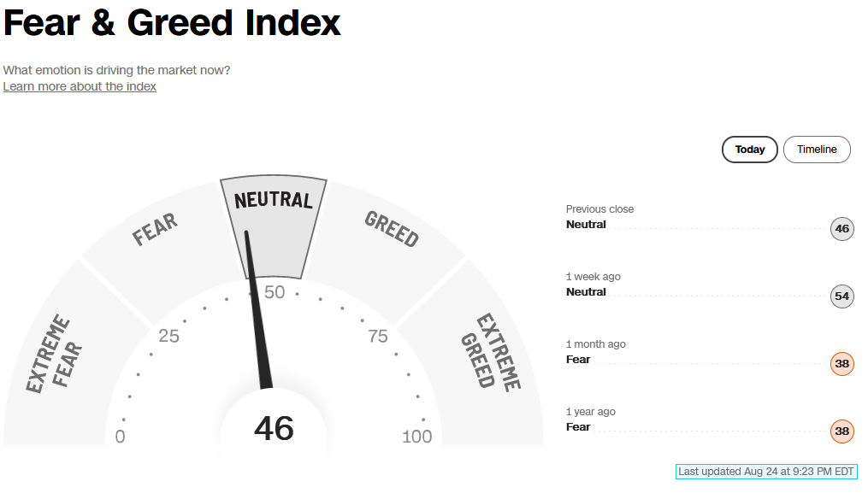Click the 1 month ago 38 badge
Viewport: 868px width, 493px height.
[x=842, y=363]
